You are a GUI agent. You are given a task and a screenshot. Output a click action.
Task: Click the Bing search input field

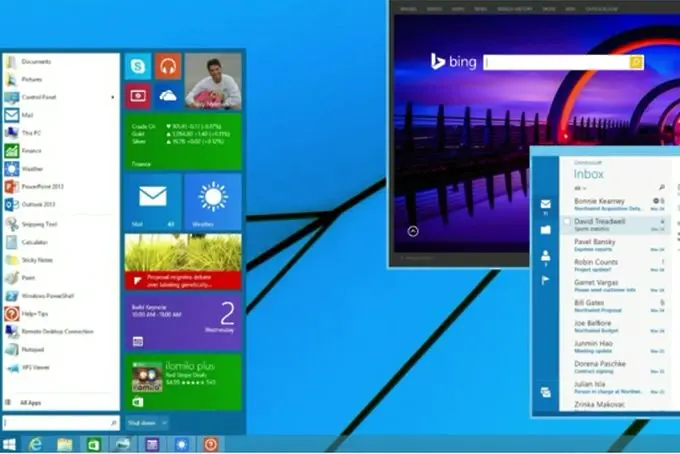(x=556, y=62)
